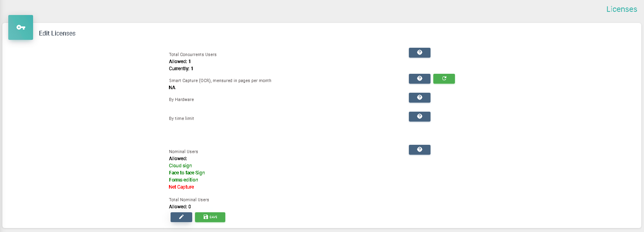Go to the Licenses breadcrumb link

pyautogui.click(x=622, y=9)
